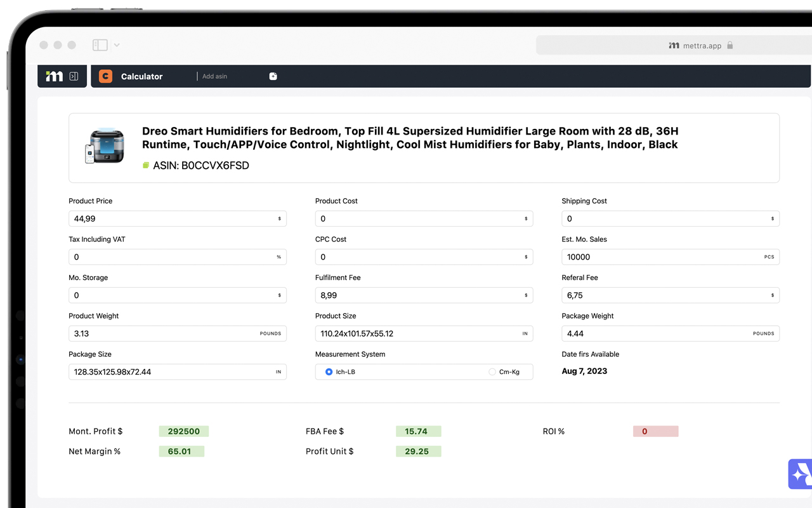
Task: Select the Cm-Kg measurement radio button
Action: pyautogui.click(x=492, y=371)
